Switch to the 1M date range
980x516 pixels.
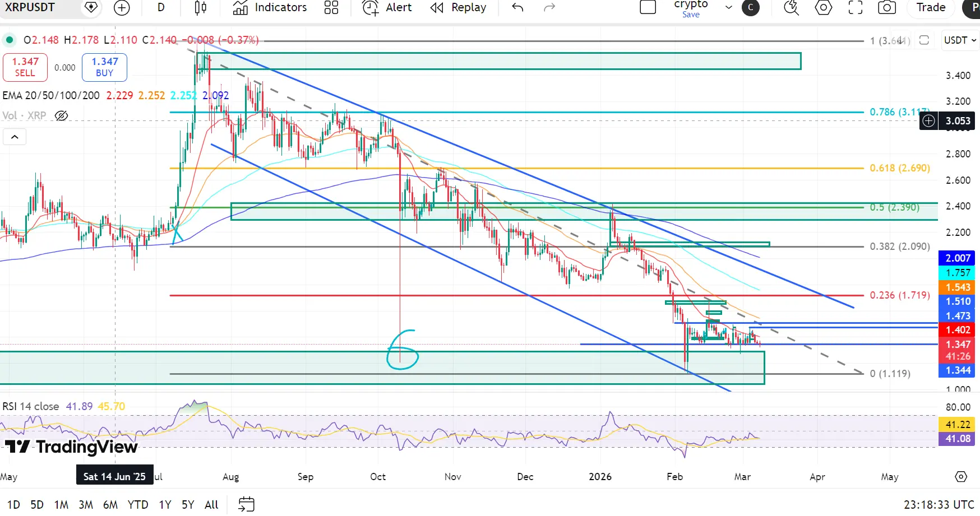pos(61,505)
